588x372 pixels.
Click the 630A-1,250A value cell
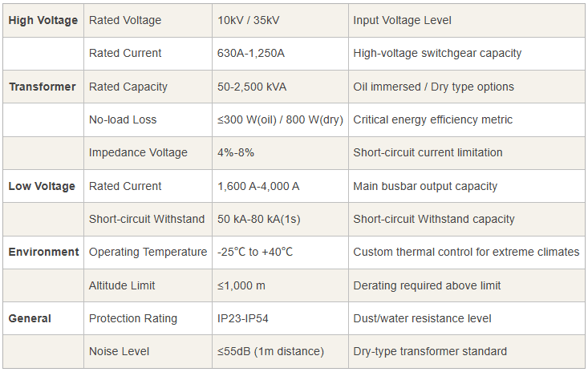251,53
